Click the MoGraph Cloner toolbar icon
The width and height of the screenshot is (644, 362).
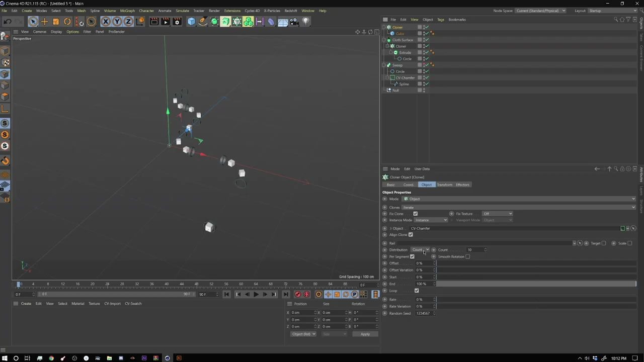click(x=237, y=22)
